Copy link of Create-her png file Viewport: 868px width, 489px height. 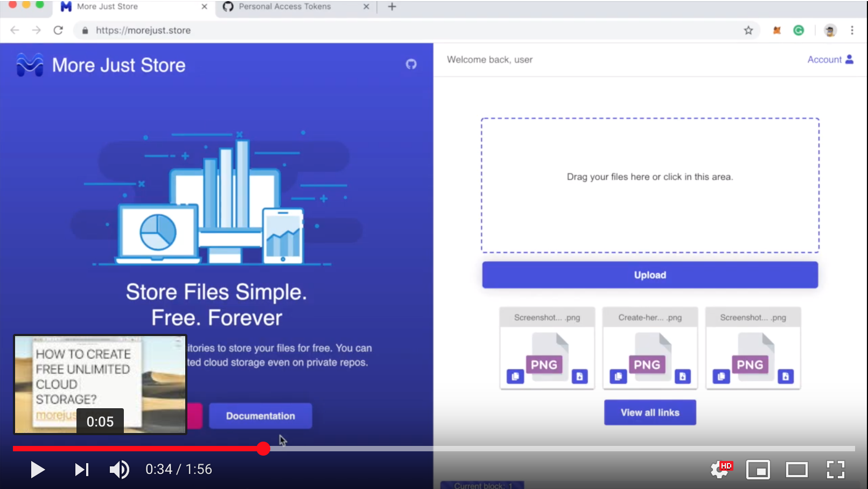point(618,376)
